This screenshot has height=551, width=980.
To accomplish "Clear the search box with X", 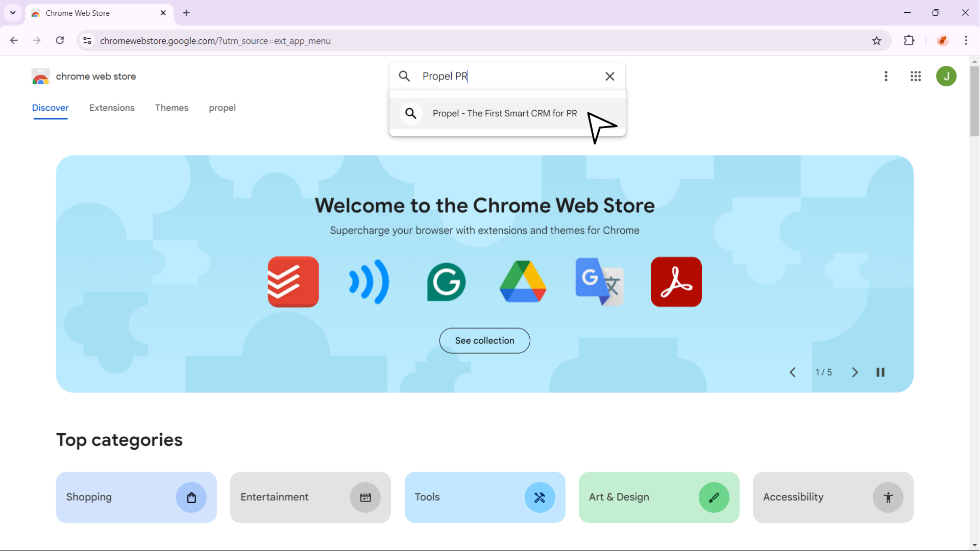I will coord(609,76).
